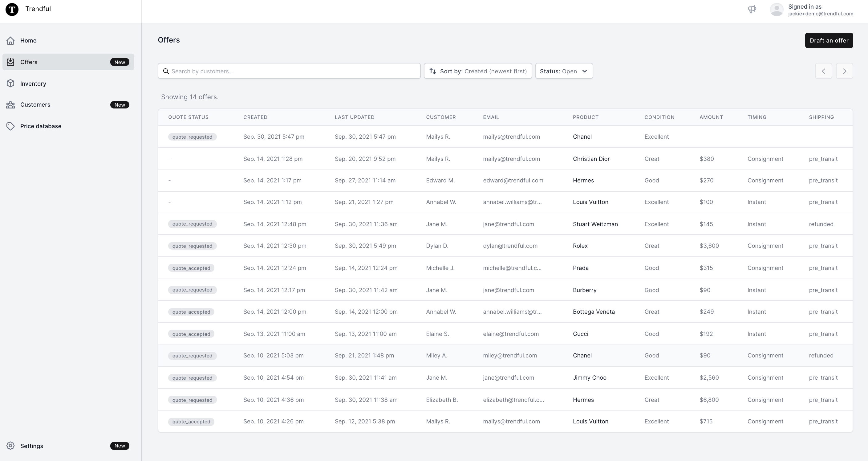The image size is (868, 461).
Task: Open the Stuart Weitzman product link
Action: pos(595,224)
